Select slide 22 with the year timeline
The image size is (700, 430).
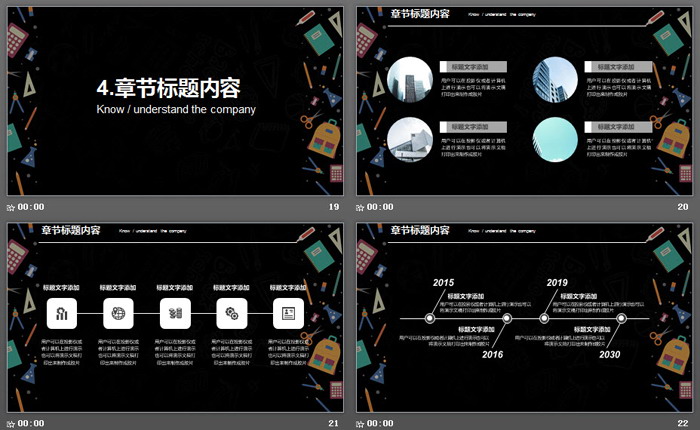(x=525, y=317)
